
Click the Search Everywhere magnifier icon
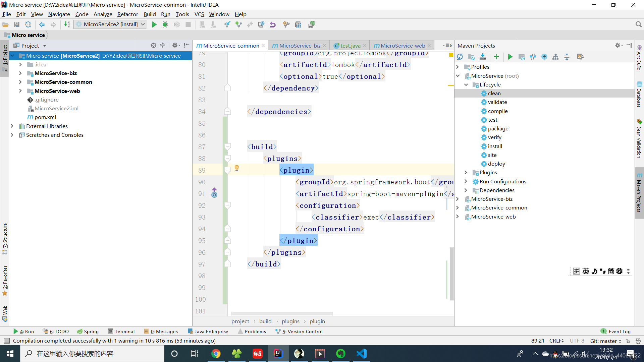coord(639,24)
